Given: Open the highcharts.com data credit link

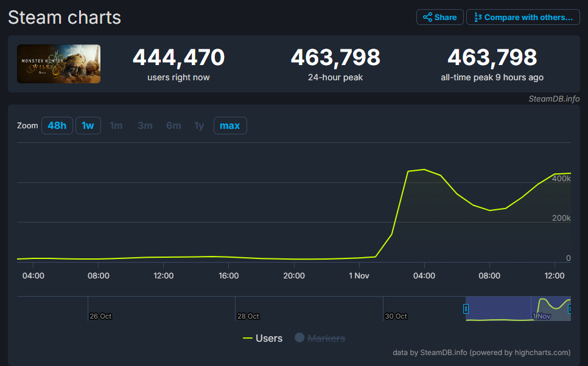Looking at the screenshot, I should pos(481,353).
